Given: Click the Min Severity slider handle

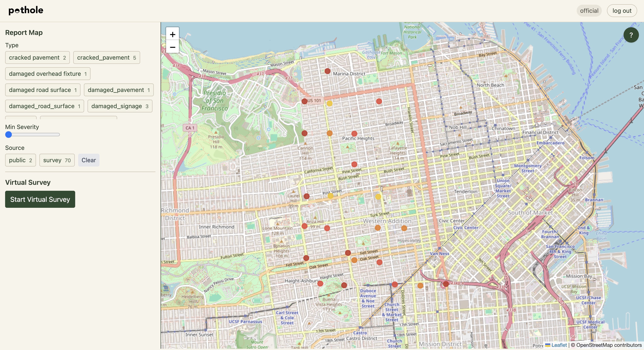Looking at the screenshot, I should 9,135.
